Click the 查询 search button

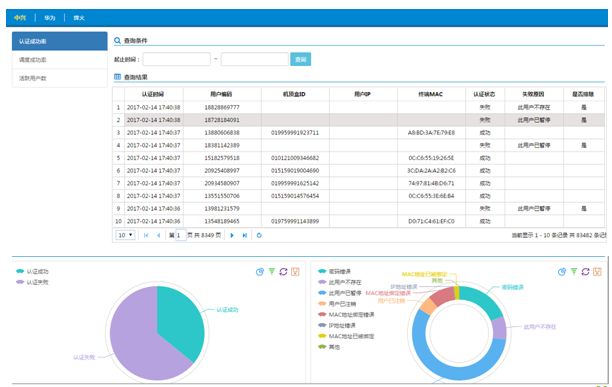[301, 59]
